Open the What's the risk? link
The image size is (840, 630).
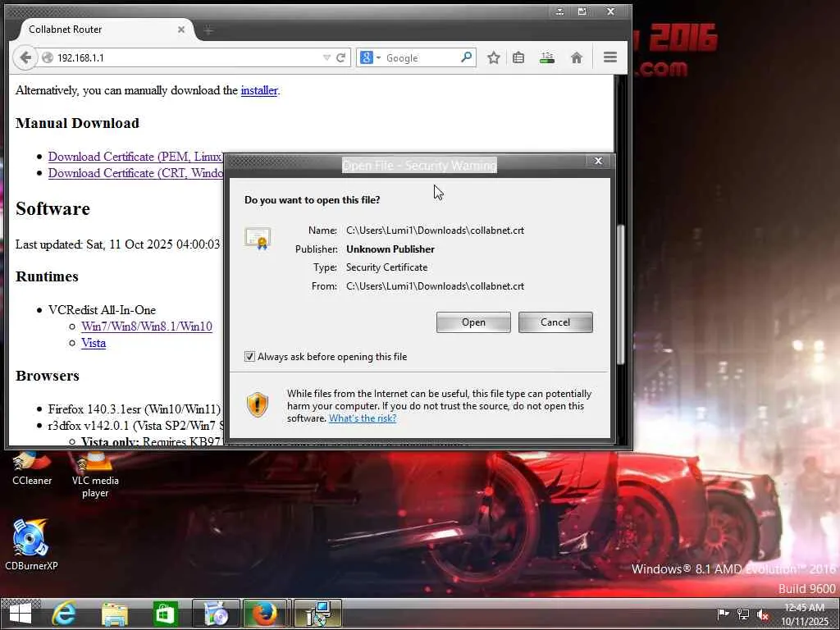click(x=363, y=418)
